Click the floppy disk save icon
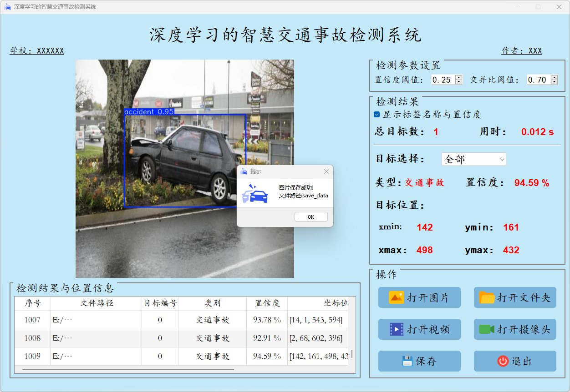 click(x=407, y=361)
